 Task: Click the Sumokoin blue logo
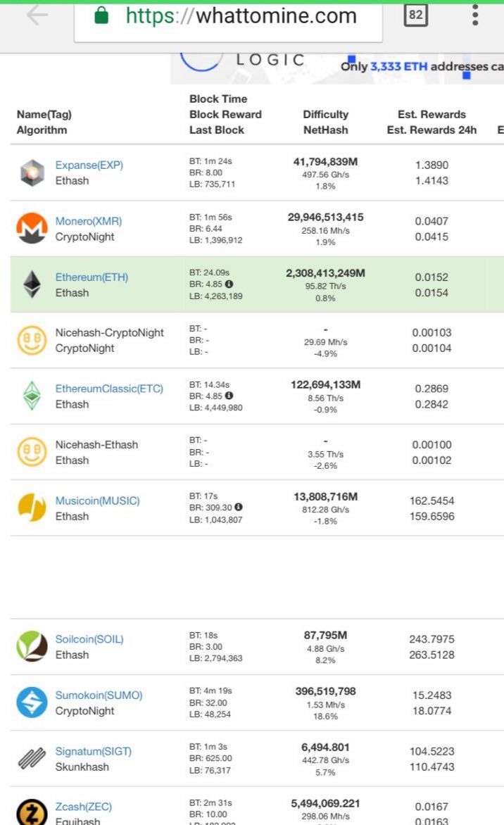click(x=32, y=703)
